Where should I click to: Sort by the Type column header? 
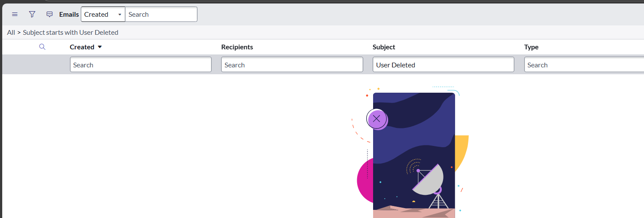click(531, 47)
